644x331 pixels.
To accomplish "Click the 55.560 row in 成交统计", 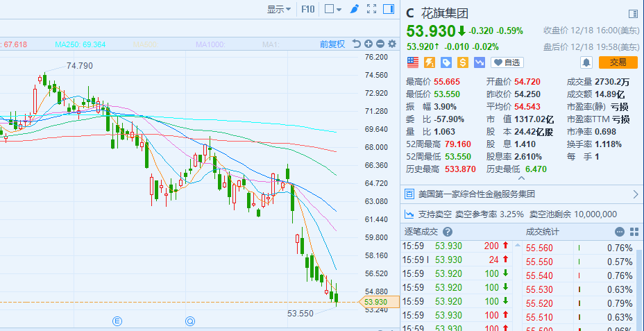I will pyautogui.click(x=579, y=248).
